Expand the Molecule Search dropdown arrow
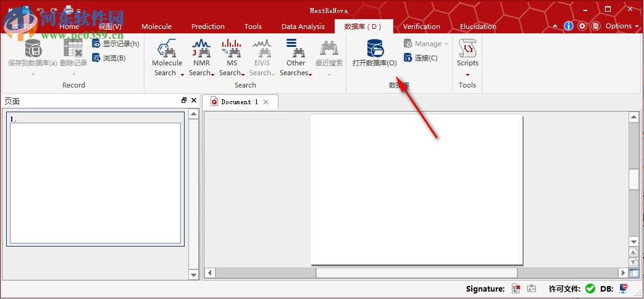 point(182,74)
